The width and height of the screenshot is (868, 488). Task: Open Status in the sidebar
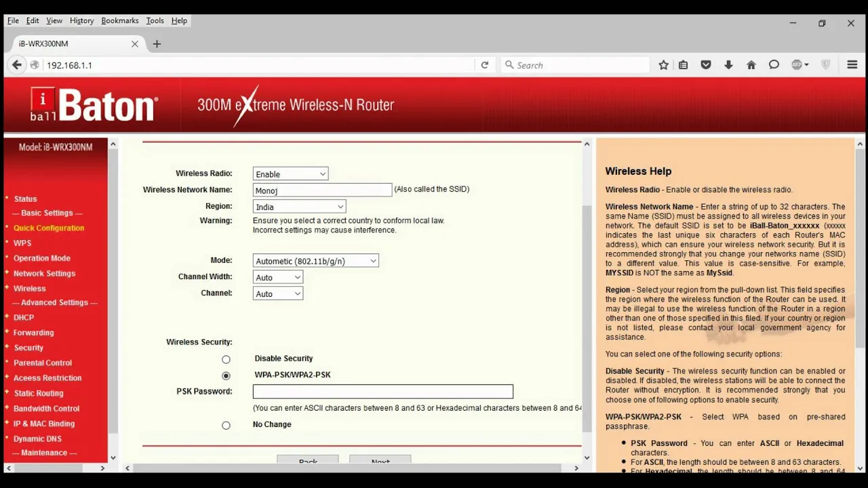coord(25,199)
